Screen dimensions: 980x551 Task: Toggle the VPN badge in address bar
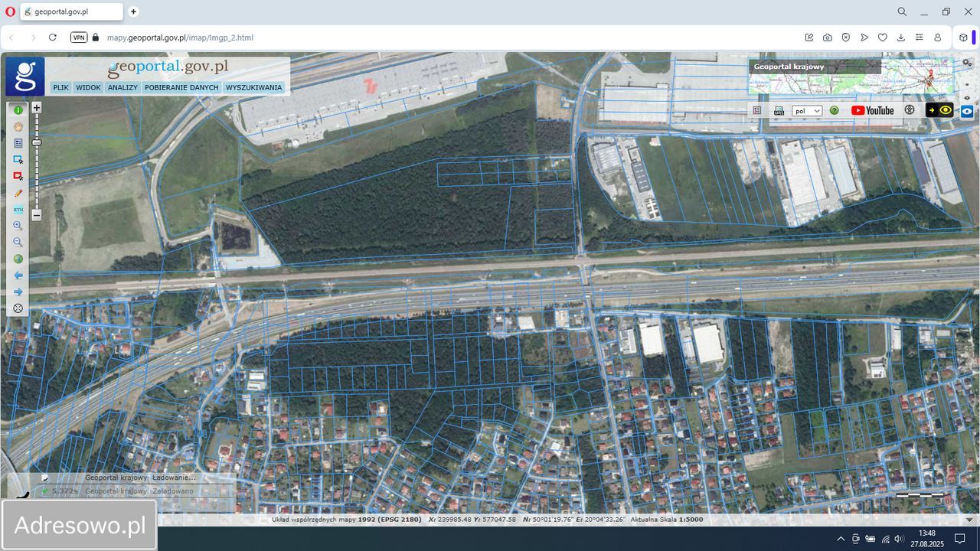78,37
